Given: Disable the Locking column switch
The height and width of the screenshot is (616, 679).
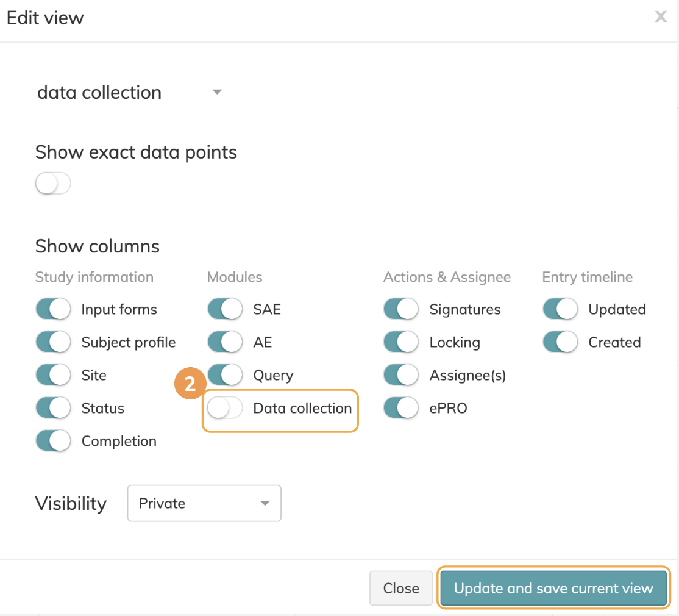Looking at the screenshot, I should [400, 343].
